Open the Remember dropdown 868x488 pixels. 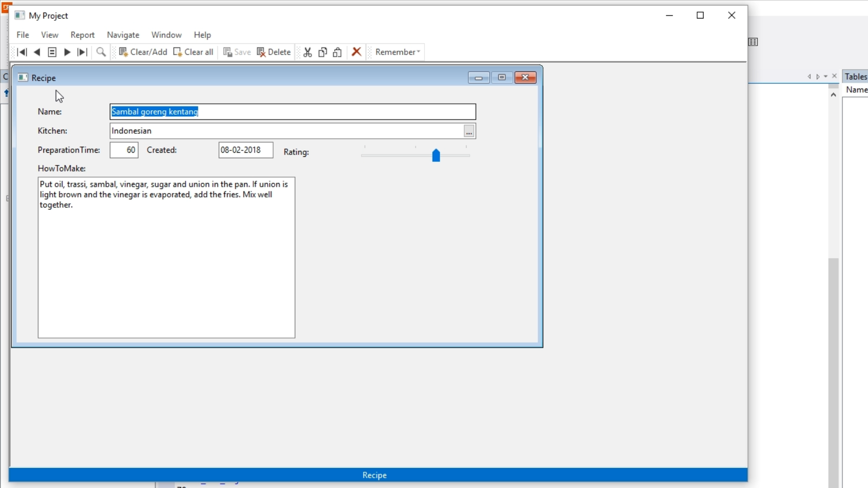click(397, 52)
